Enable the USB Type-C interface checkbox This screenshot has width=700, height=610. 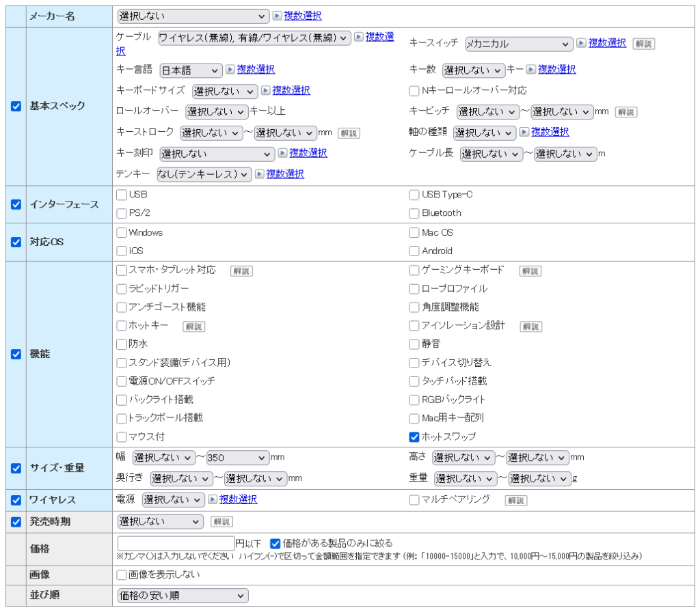414,195
